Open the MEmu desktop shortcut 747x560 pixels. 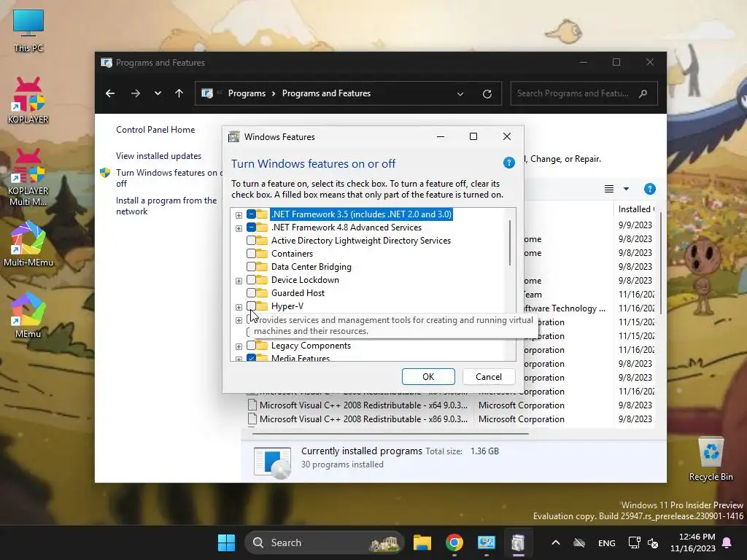point(28,315)
